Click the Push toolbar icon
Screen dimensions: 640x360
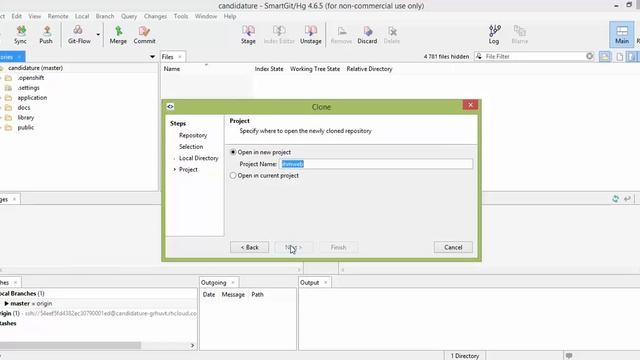(x=46, y=35)
